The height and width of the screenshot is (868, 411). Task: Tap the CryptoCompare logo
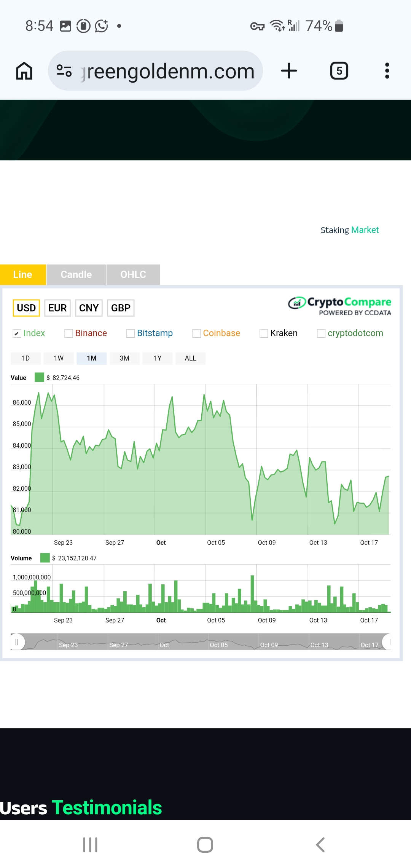[x=339, y=306]
